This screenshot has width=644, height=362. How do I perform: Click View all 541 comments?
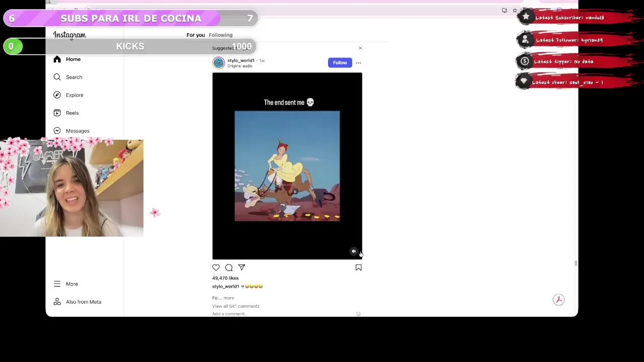[x=235, y=306]
